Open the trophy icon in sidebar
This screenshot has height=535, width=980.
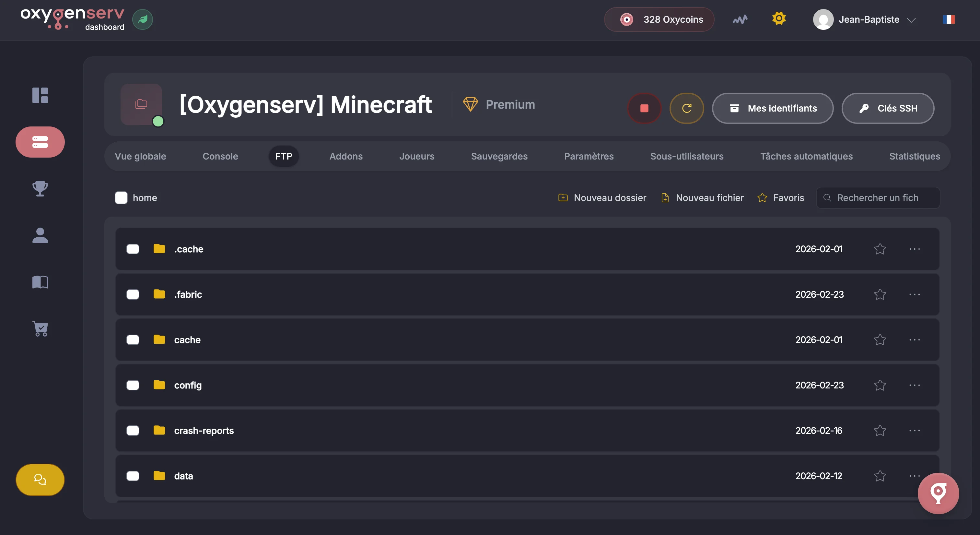40,188
